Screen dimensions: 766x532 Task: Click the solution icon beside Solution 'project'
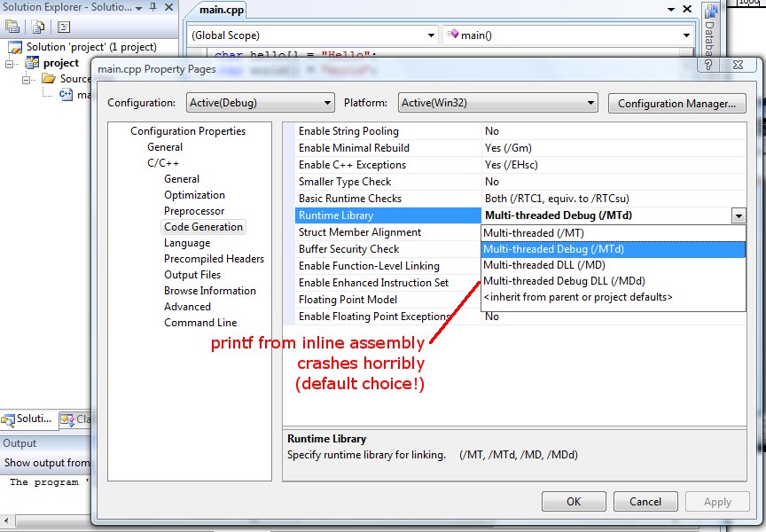[15, 47]
